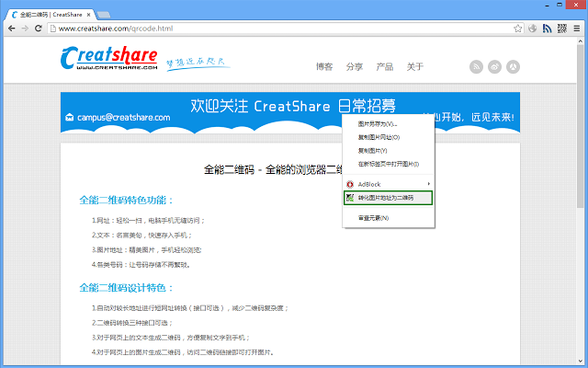Screen dimensions: 588x368
Task: Open a new tab with the new-tab button
Action: click(104, 15)
